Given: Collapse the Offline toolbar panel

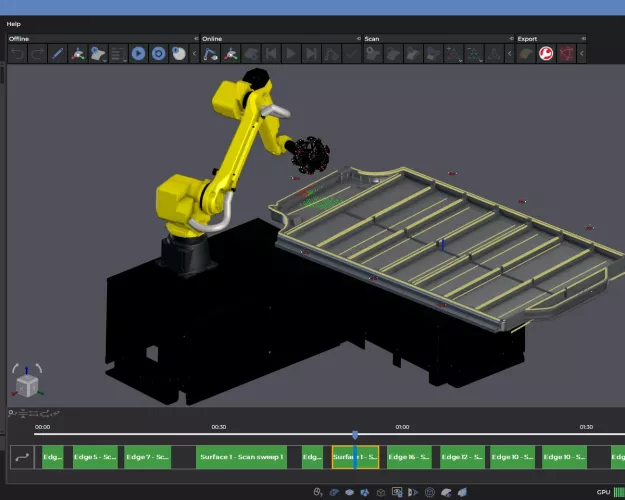Looking at the screenshot, I should pos(195,39).
